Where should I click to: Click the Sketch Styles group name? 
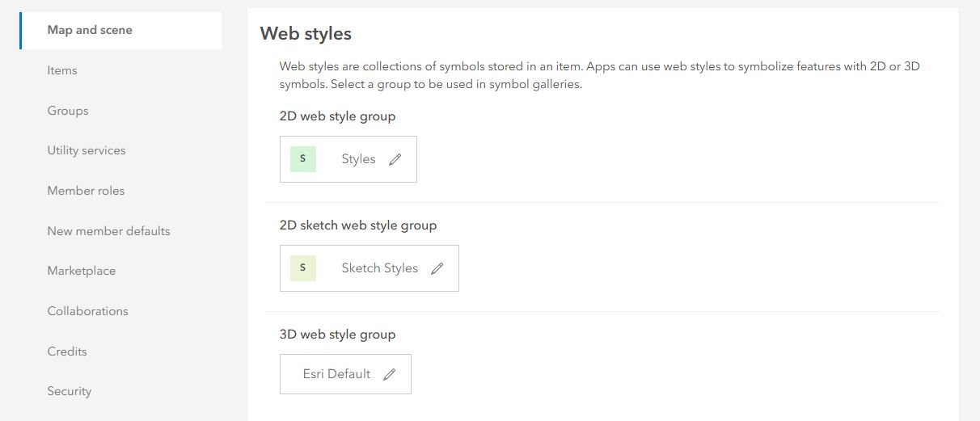click(x=379, y=268)
